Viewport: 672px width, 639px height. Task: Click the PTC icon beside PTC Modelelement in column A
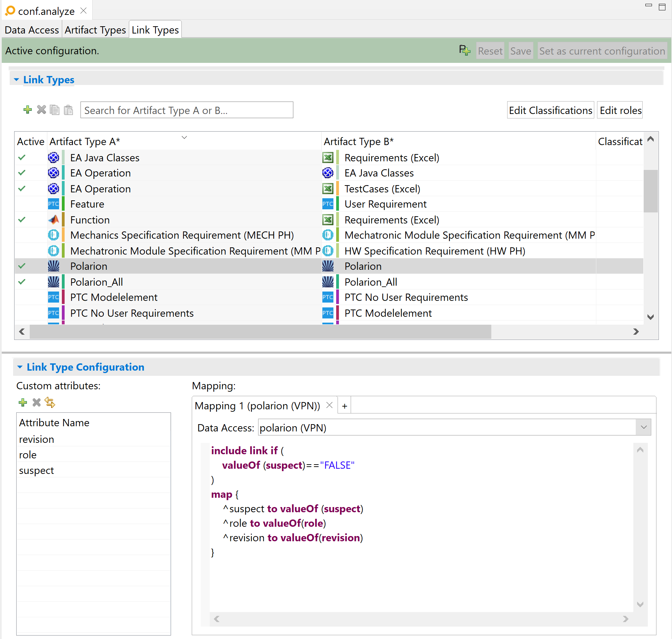[x=54, y=297]
